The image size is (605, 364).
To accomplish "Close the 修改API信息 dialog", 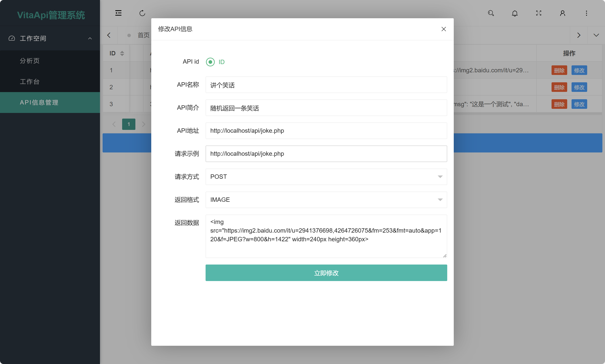I will 444,29.
